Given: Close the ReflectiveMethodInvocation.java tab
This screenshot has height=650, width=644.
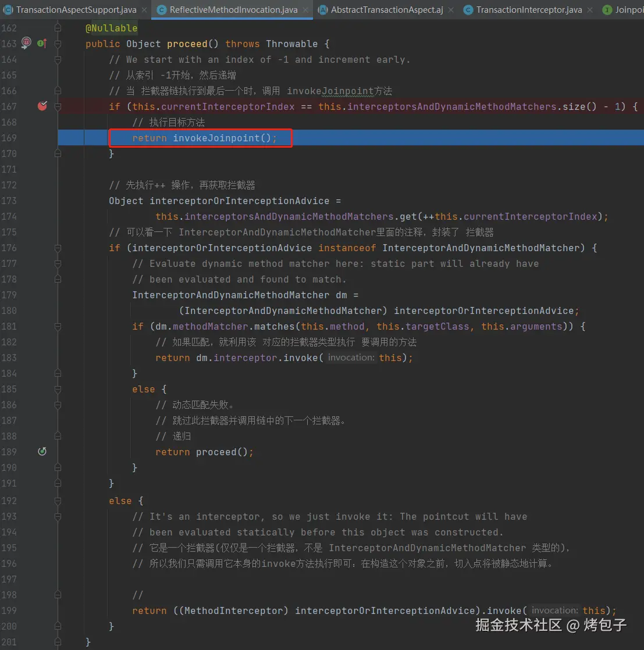Looking at the screenshot, I should [305, 10].
